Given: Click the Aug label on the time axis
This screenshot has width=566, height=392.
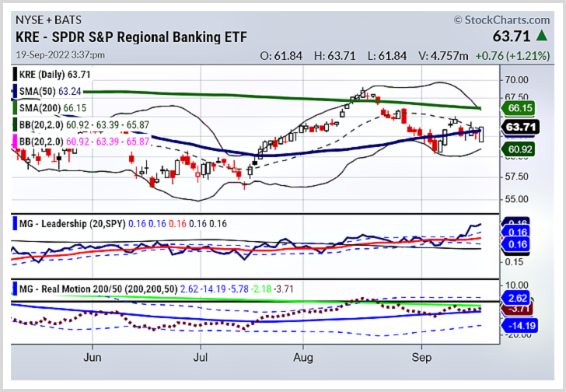Looking at the screenshot, I should pos(303,358).
